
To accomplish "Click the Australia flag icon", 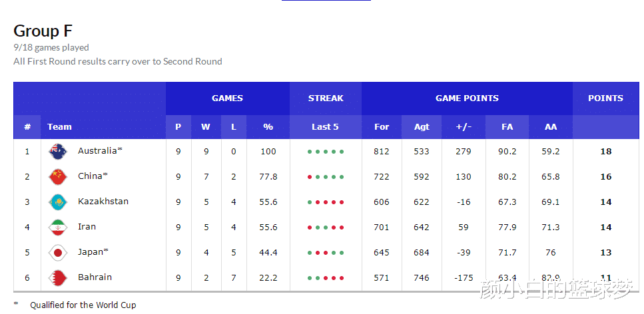I will click(x=58, y=152).
